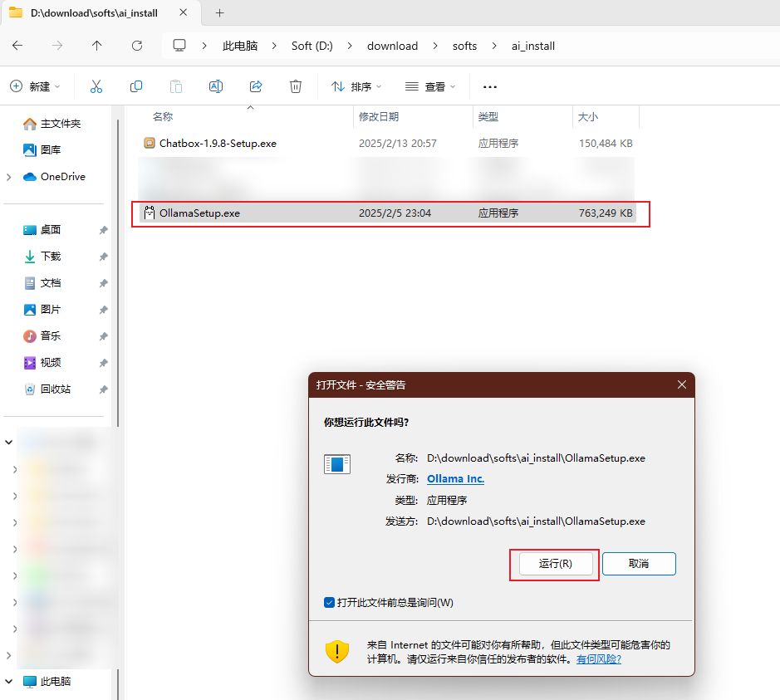Click the Ollama Inc. publisher link
Screen dimensions: 780x700
pos(455,479)
